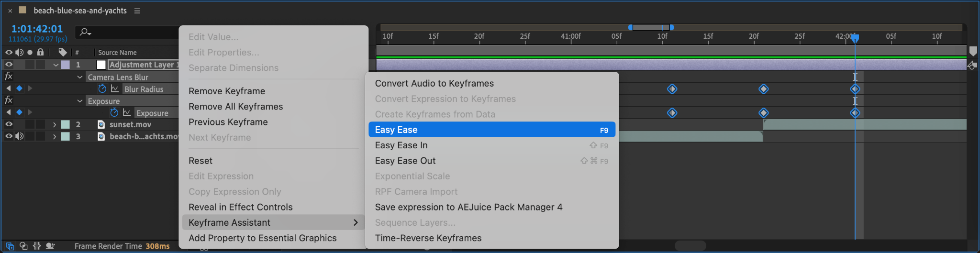Image resolution: width=980 pixels, height=253 pixels.
Task: Hide the sunset.mov layer video
Action: pos(9,124)
